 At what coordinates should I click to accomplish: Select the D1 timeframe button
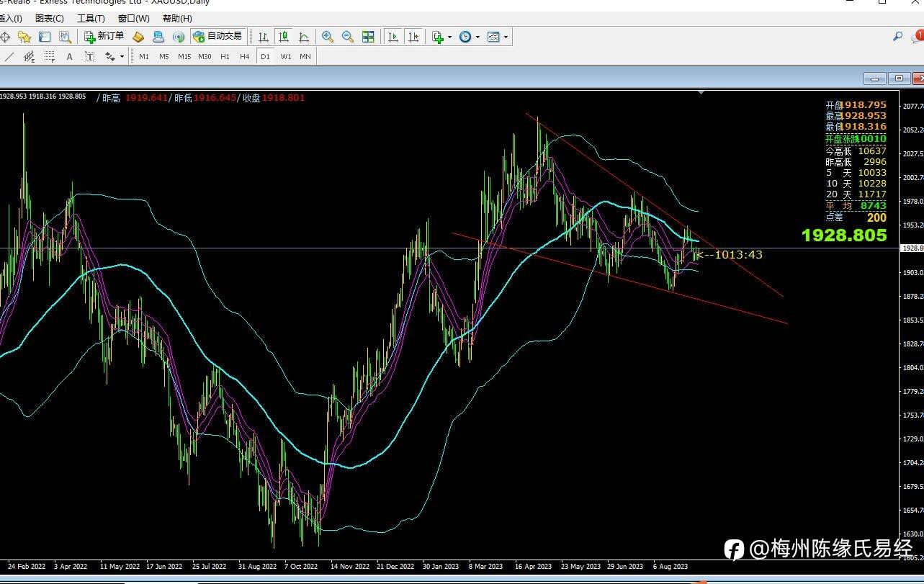tap(265, 56)
